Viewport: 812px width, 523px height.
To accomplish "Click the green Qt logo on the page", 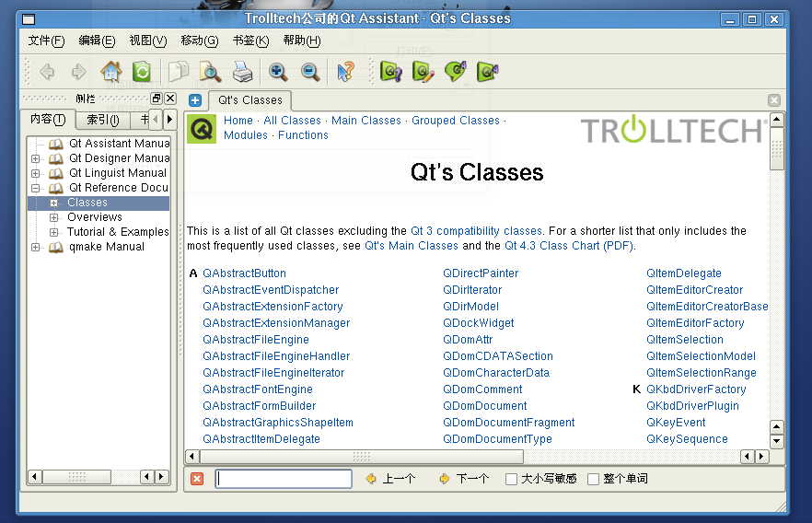I will (x=202, y=128).
